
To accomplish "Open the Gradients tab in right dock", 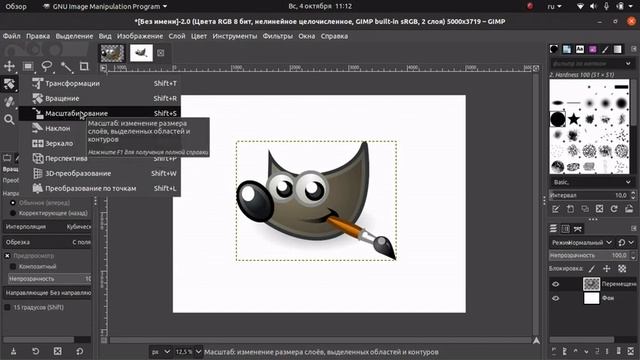I will (618, 49).
